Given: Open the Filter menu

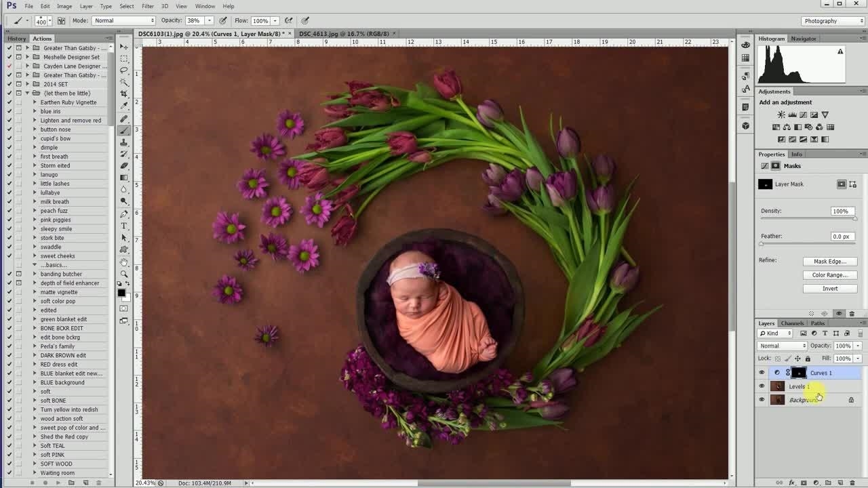Looking at the screenshot, I should click(x=147, y=6).
